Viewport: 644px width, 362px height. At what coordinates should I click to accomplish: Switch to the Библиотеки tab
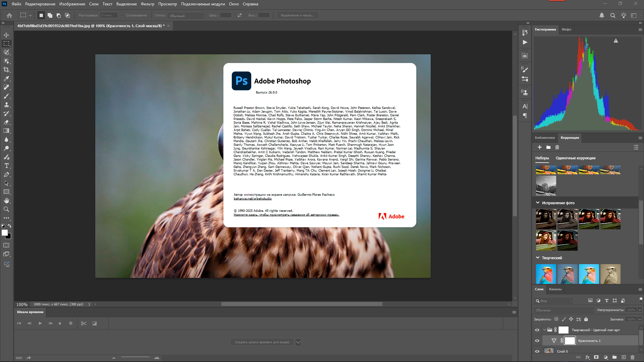545,138
